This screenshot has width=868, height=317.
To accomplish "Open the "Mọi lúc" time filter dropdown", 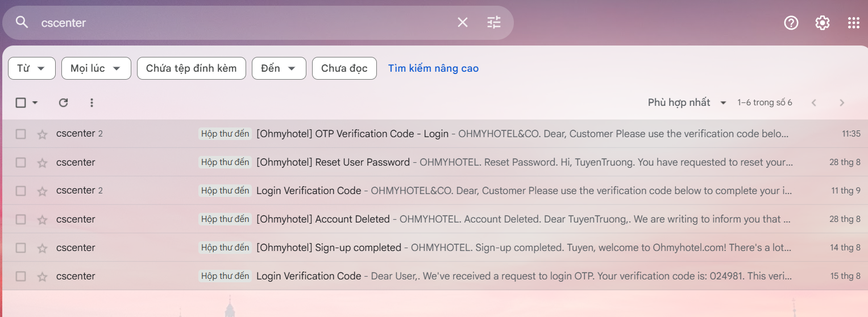I will click(x=96, y=68).
